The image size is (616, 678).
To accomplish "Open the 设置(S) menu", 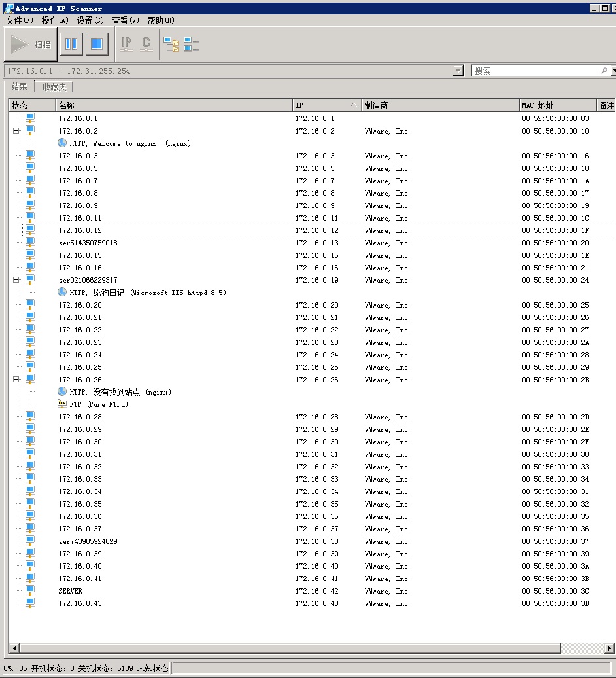I will pyautogui.click(x=90, y=20).
